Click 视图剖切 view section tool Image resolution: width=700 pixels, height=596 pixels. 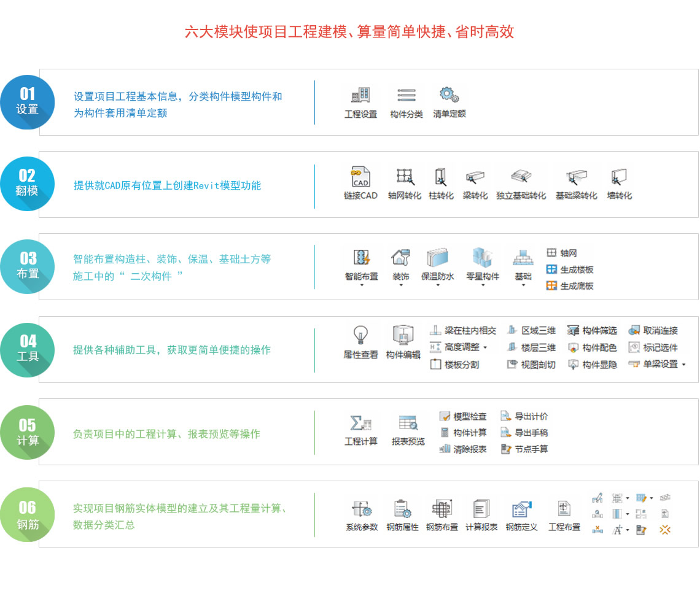pos(531,365)
